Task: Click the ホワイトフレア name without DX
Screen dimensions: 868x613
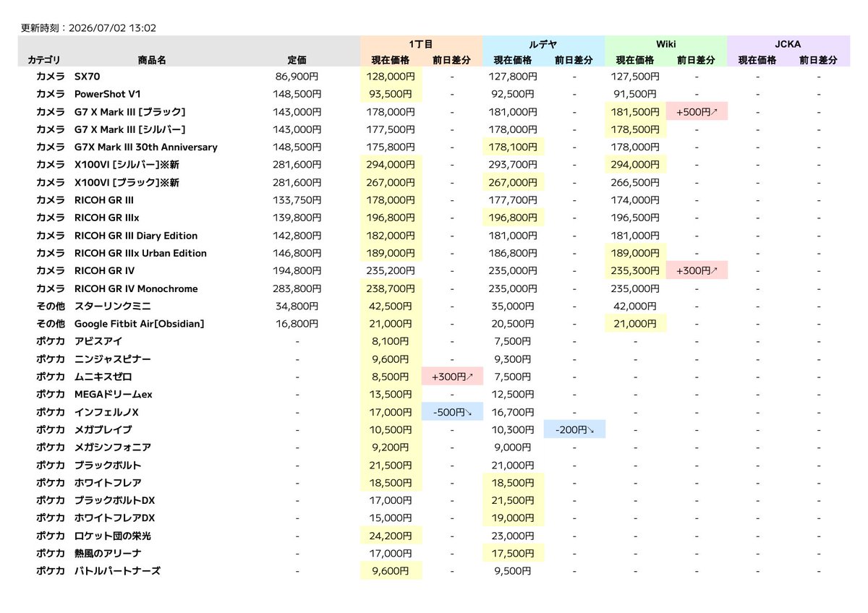Action: click(x=108, y=483)
